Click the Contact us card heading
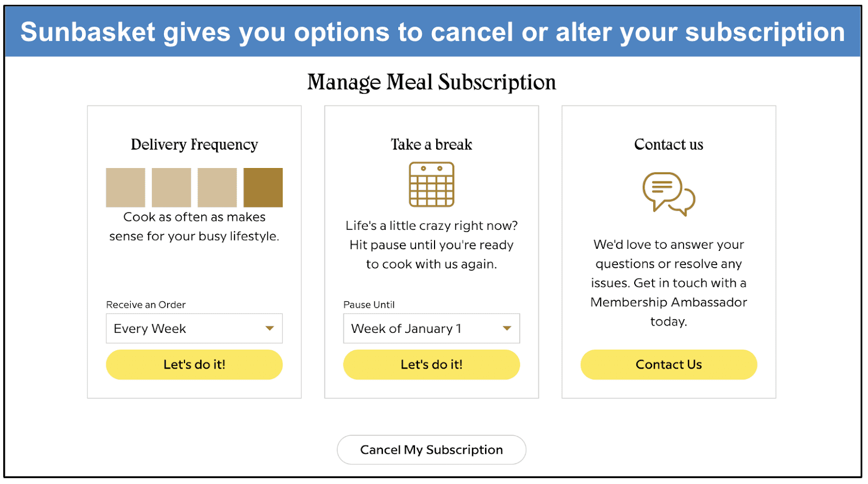This screenshot has width=868, height=484. (x=669, y=145)
